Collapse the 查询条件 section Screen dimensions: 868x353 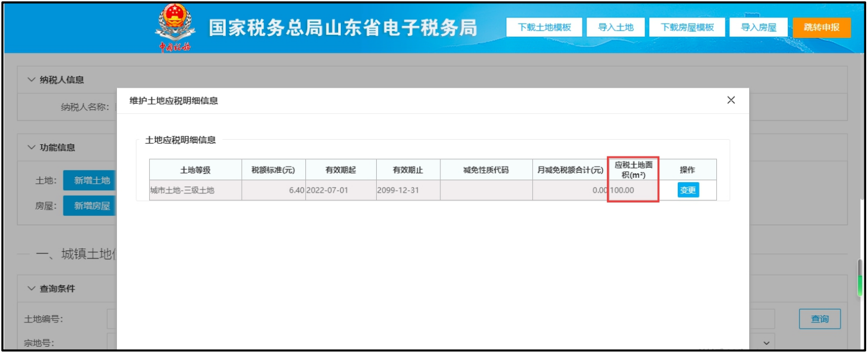click(32, 288)
